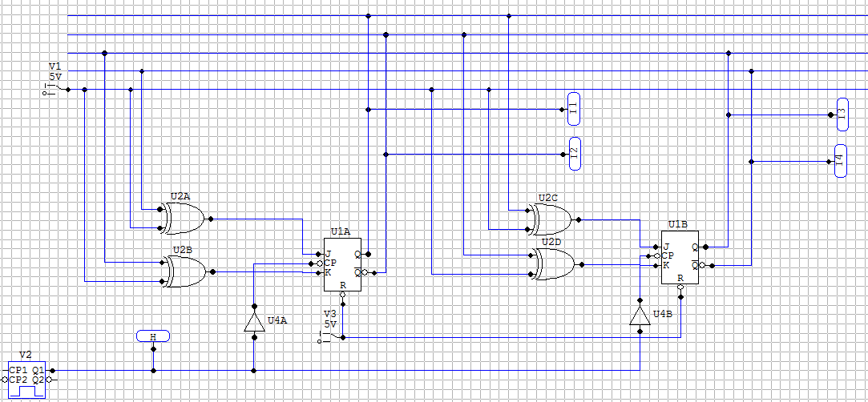
Task: Click the I3 output indicator
Action: (x=840, y=115)
